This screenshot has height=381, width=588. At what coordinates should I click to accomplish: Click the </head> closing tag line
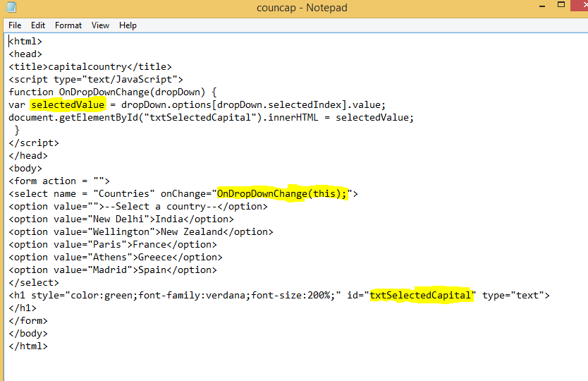28,156
